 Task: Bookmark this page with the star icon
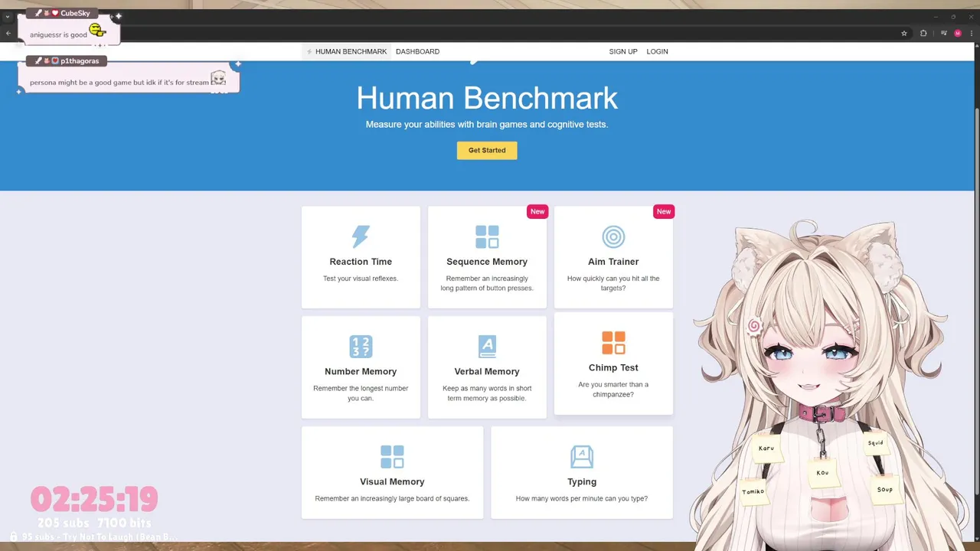904,33
